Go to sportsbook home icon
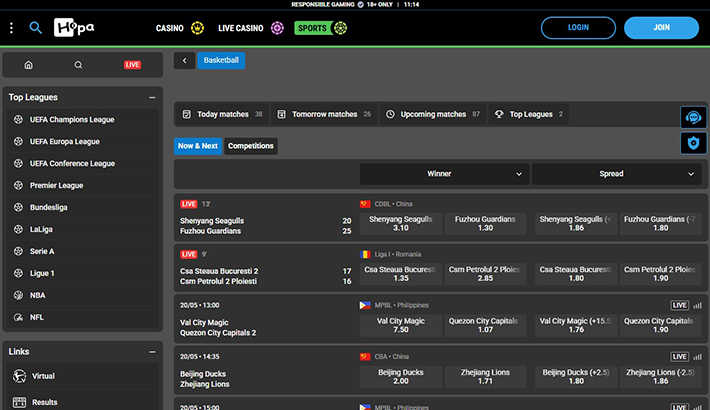 (29, 65)
